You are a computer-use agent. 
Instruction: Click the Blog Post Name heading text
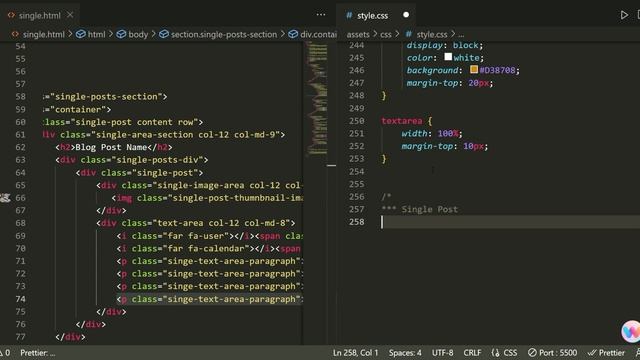pos(111,147)
